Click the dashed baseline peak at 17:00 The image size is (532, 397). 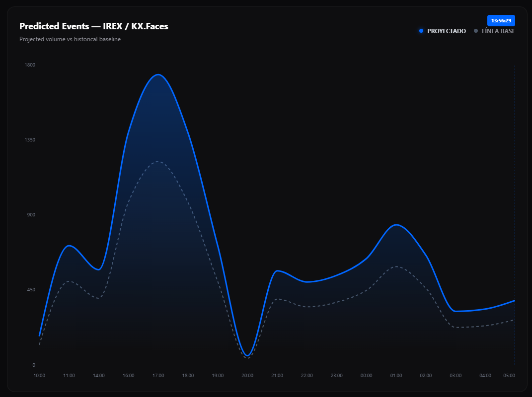click(158, 161)
